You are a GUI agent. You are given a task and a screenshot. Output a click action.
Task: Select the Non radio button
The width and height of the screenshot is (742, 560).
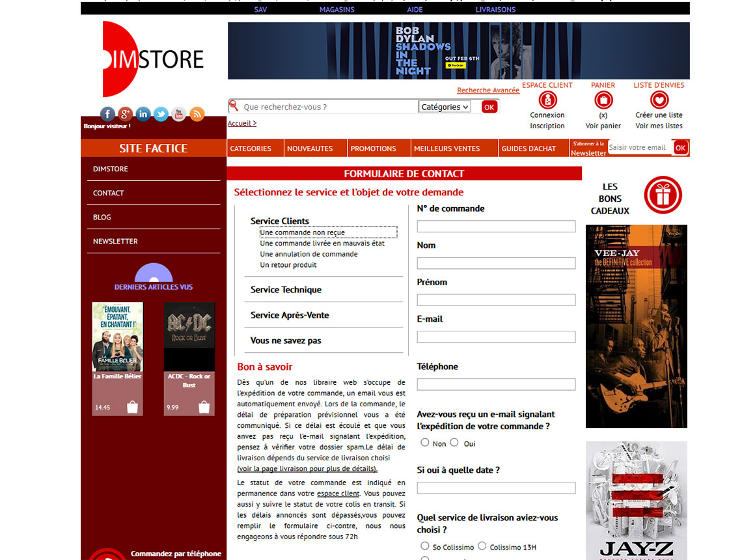click(x=426, y=443)
